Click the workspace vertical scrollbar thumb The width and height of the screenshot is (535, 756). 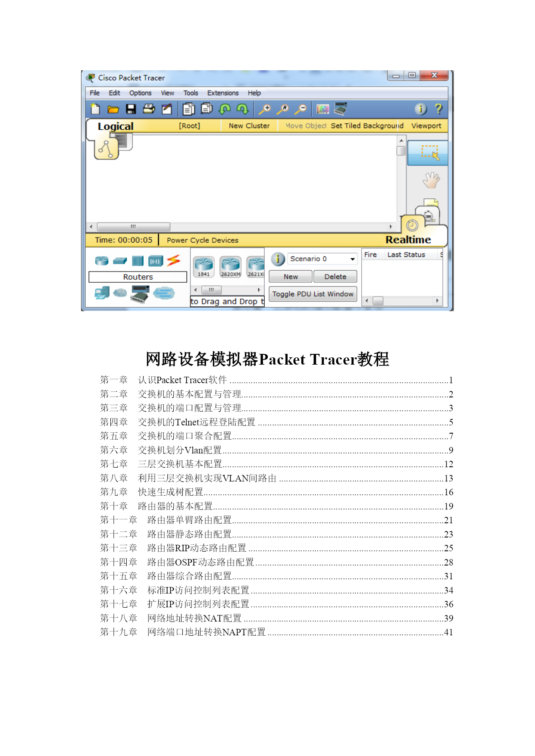401,150
